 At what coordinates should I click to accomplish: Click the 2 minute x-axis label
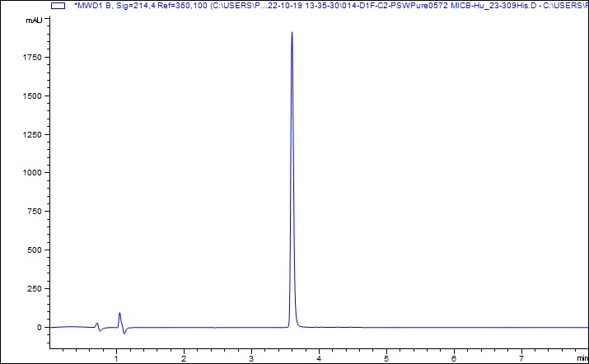pos(184,358)
